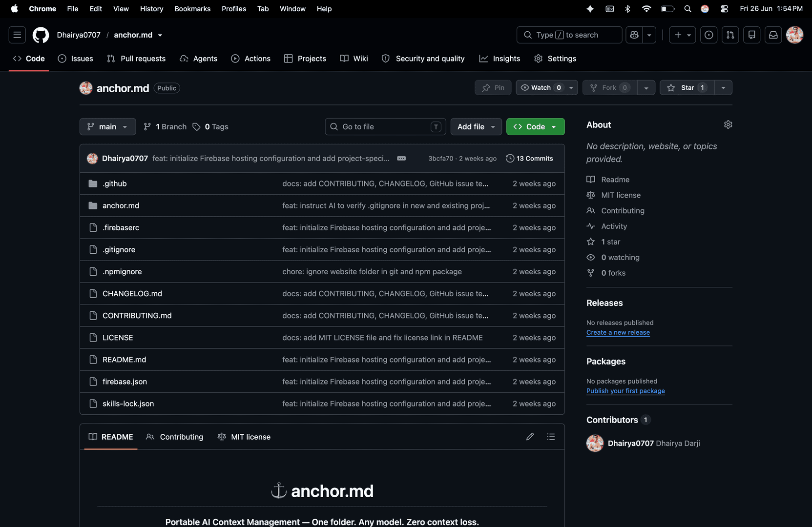This screenshot has width=812, height=527.
Task: Open the issues icon in header
Action: click(709, 35)
